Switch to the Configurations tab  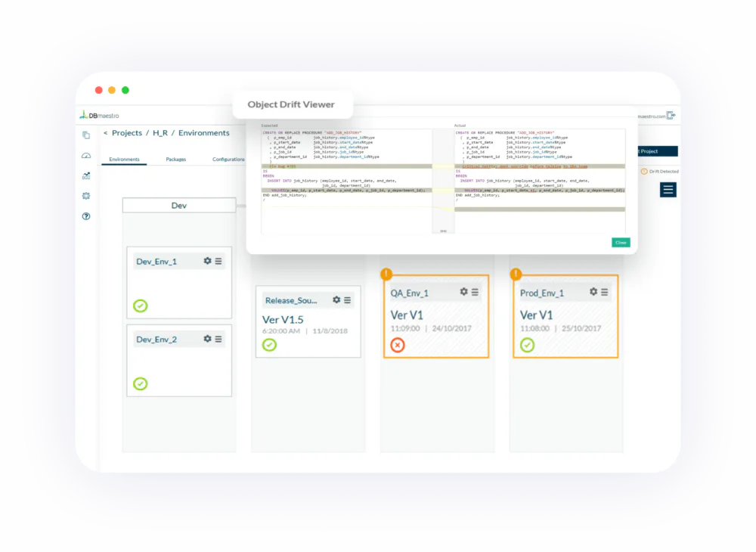228,159
